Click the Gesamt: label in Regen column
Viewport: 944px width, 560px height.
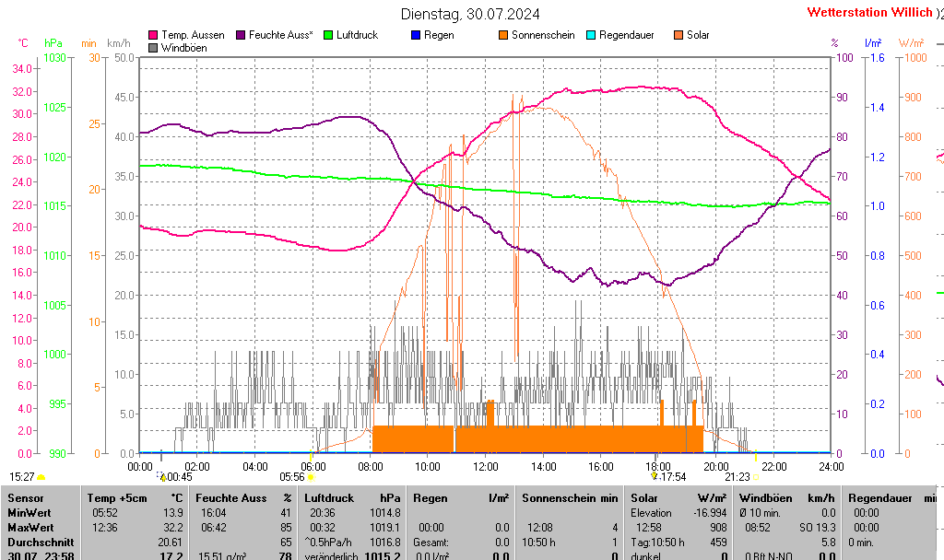[431, 542]
